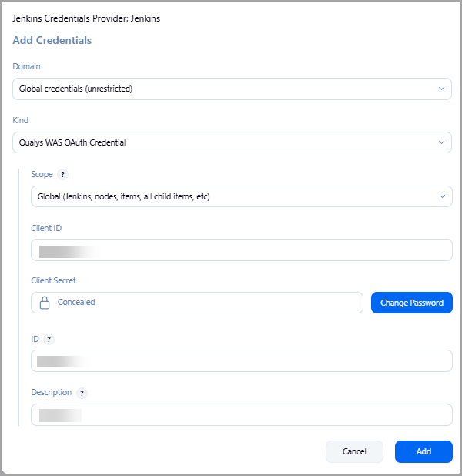The image size is (462, 476).
Task: Click the Concealed text in Client Secret
Action: click(76, 303)
